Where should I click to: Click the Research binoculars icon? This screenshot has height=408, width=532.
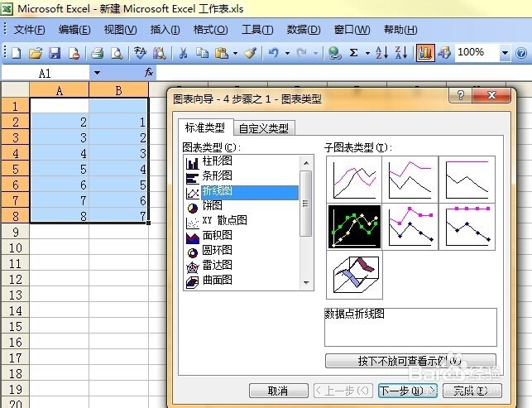point(160,53)
